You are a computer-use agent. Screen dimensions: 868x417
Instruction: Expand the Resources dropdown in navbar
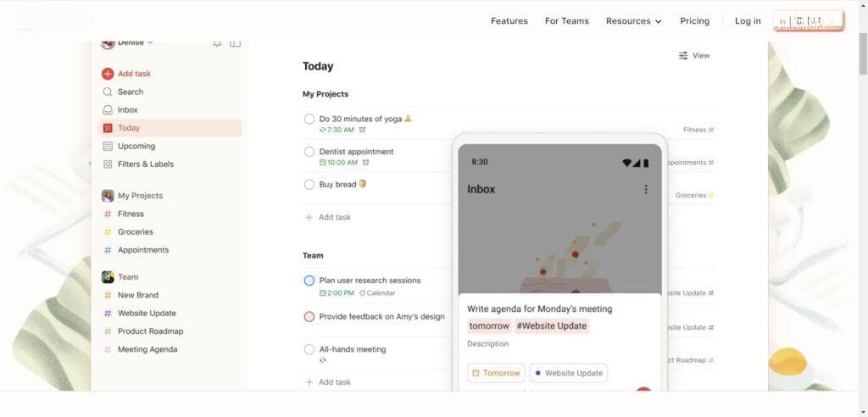click(x=634, y=21)
